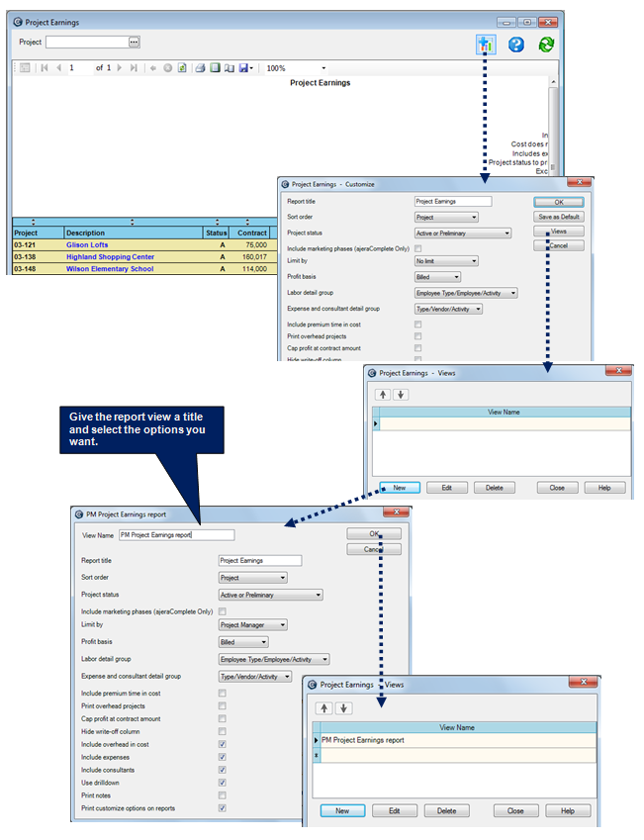Click move-down arrow above PM Project Earnings view
644x840 pixels.
(343, 707)
